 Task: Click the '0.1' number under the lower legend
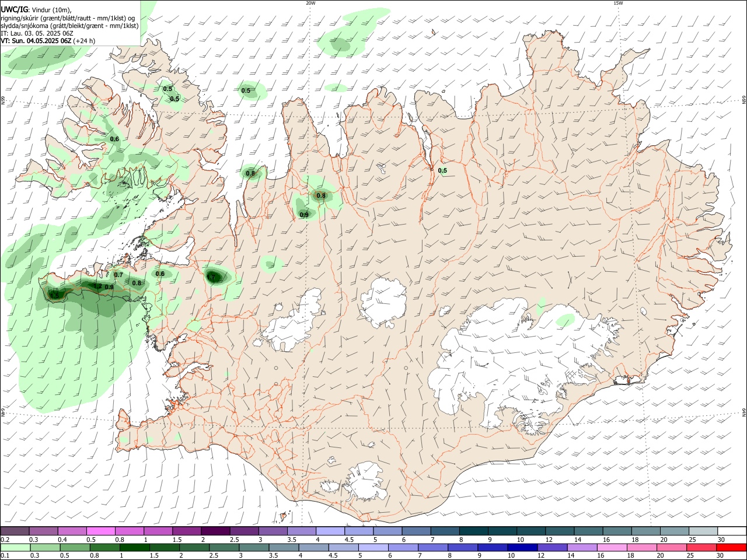(x=5, y=555)
